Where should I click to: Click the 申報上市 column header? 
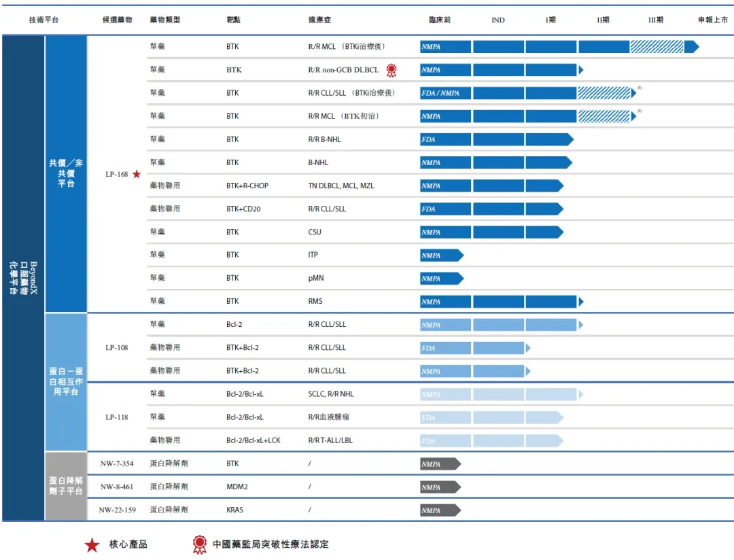(x=713, y=20)
